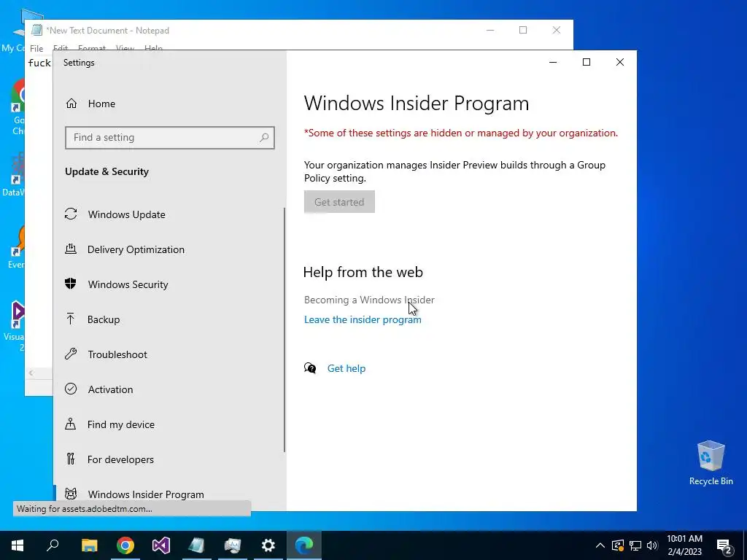Select the For developers tools icon
This screenshot has width=747, height=560.
pos(71,459)
